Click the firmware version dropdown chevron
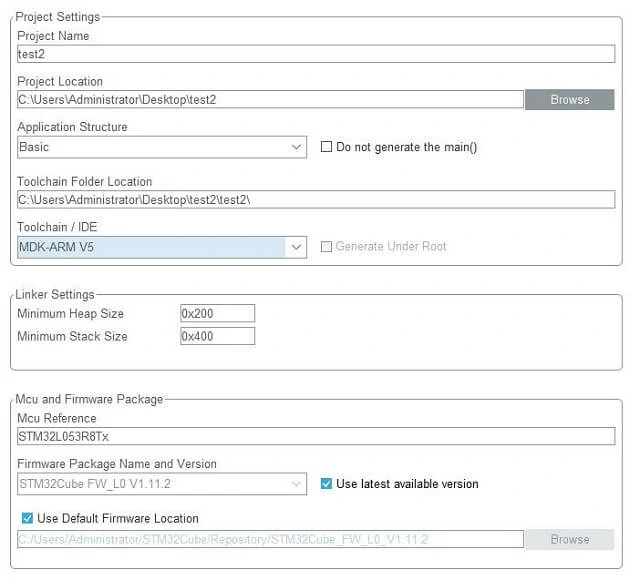The width and height of the screenshot is (640, 580). [x=297, y=484]
